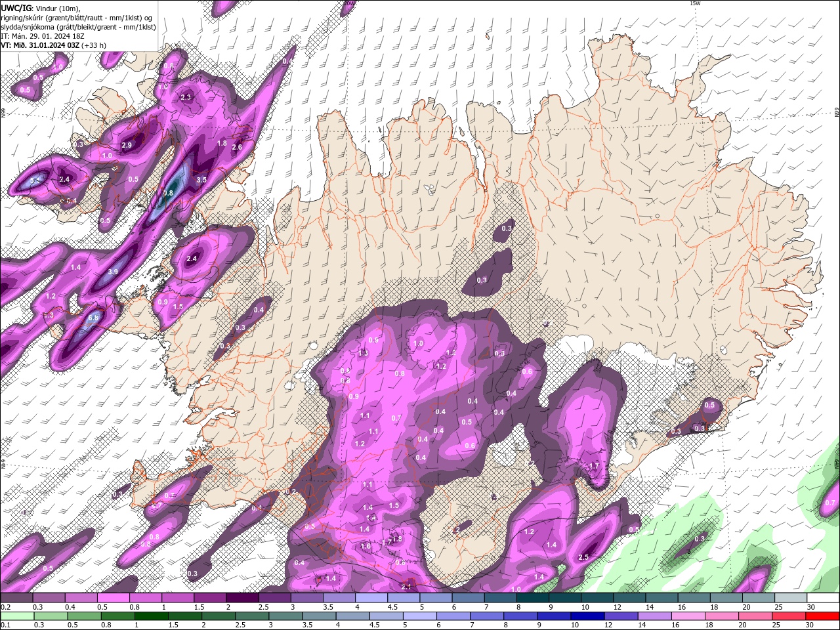Select the bright pink swatch labeled 0.5 in purple row
Image resolution: width=840 pixels, height=630 pixels.
[113, 598]
